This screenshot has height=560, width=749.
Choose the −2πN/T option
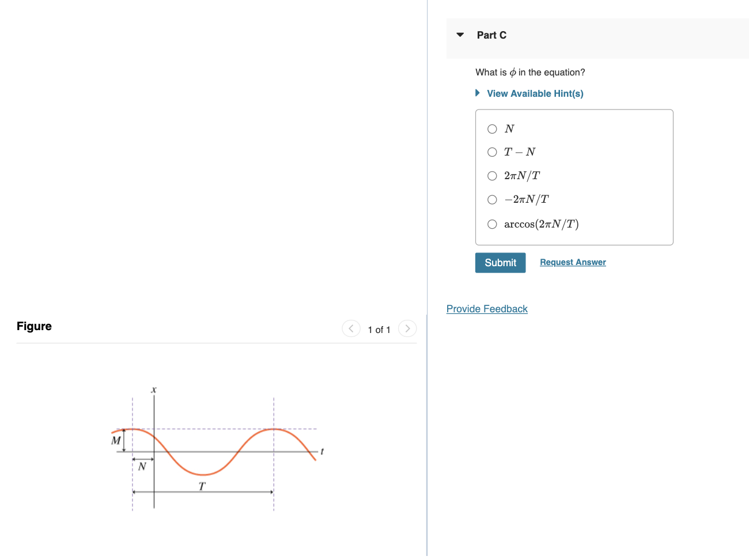pos(492,199)
